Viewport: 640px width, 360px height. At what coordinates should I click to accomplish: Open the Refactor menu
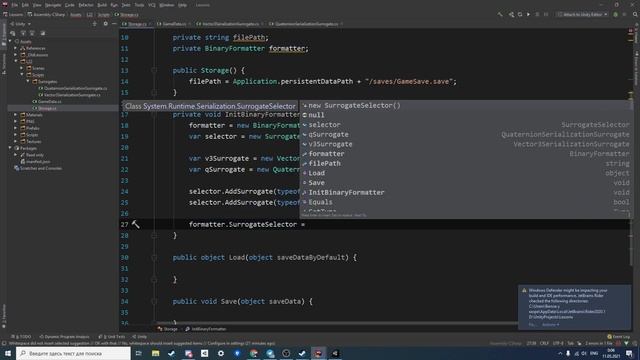[86, 5]
